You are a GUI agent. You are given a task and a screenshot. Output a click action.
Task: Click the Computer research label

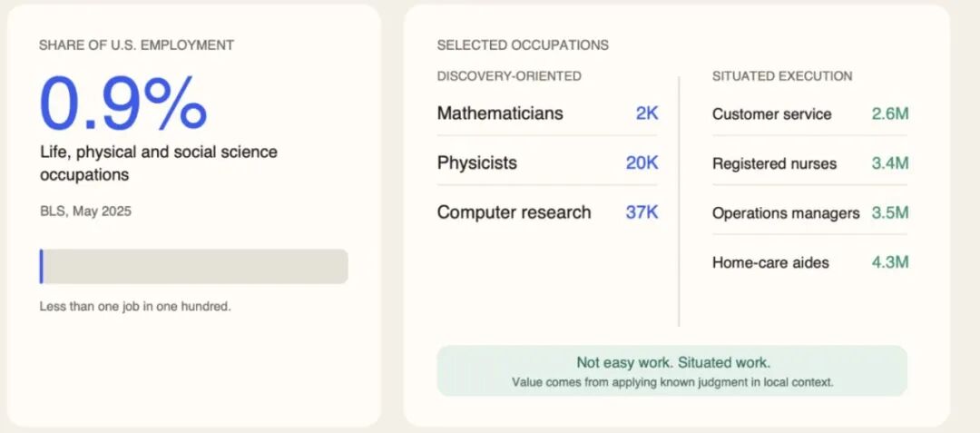point(514,212)
